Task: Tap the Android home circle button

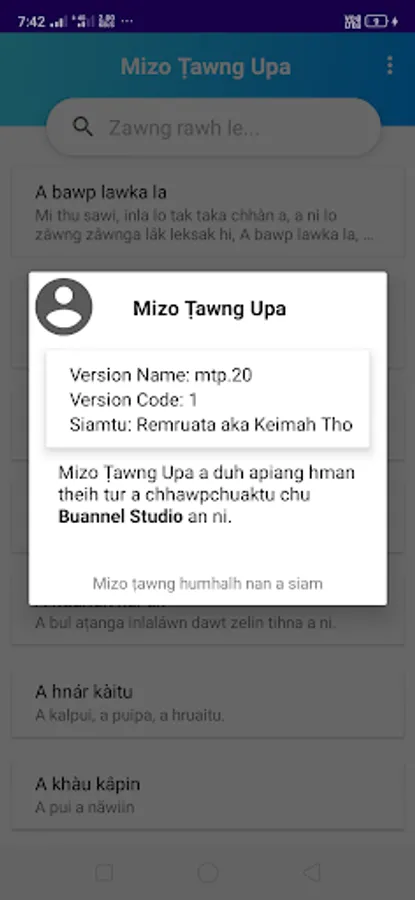Action: coord(207,872)
